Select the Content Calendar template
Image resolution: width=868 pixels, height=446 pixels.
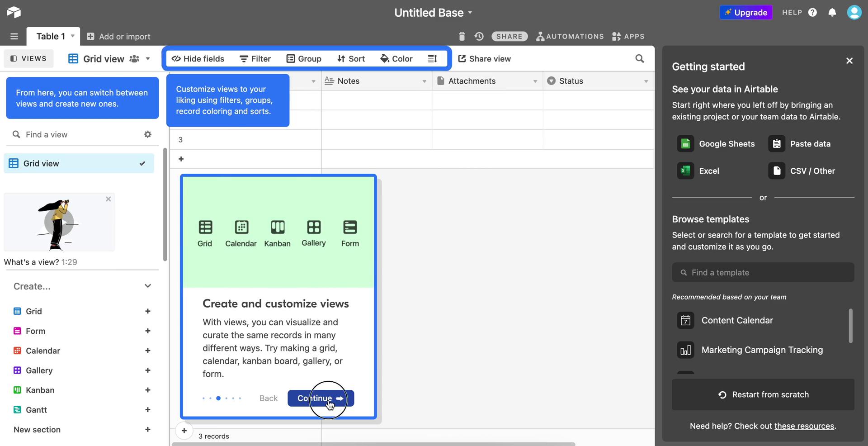725,320
